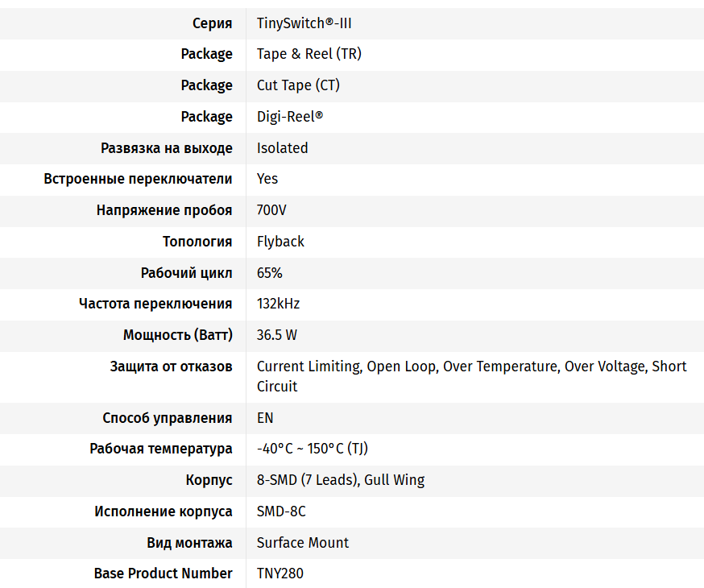Click the 'Топология' label

[197, 242]
